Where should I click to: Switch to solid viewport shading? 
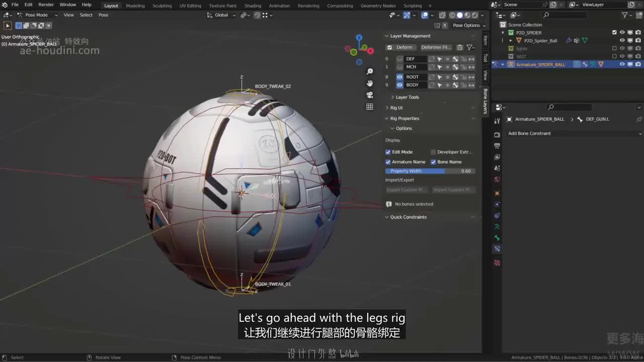click(x=459, y=15)
